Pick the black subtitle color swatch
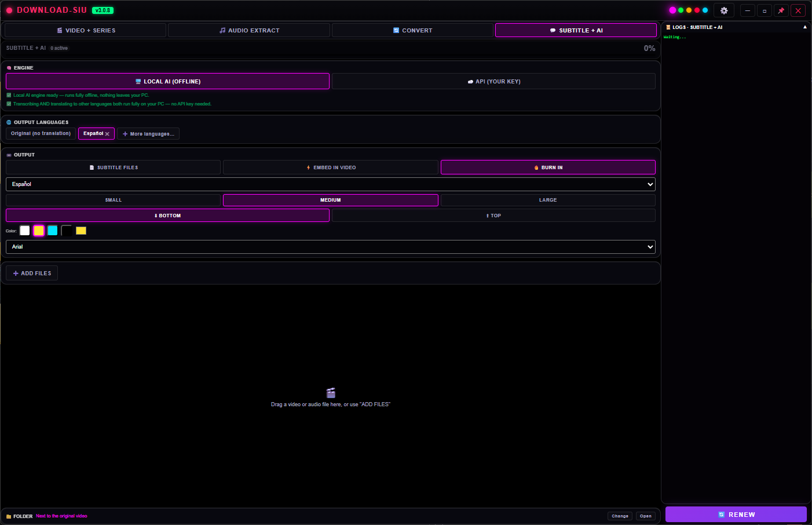The width and height of the screenshot is (812, 525). pyautogui.click(x=67, y=231)
